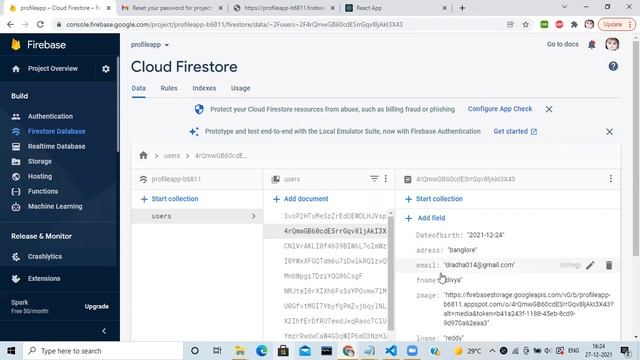Screen dimensions: 640x360
Task: Open document more options menu
Action: pos(611,179)
